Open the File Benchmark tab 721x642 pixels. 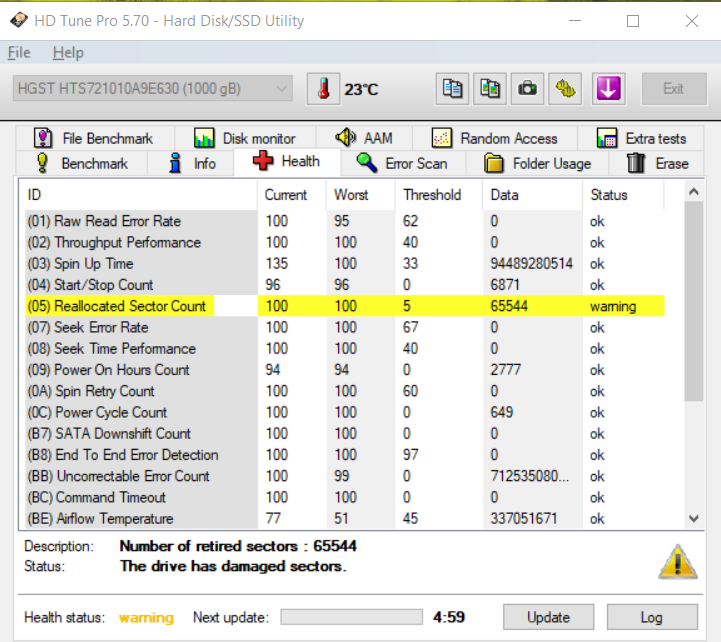[x=94, y=138]
